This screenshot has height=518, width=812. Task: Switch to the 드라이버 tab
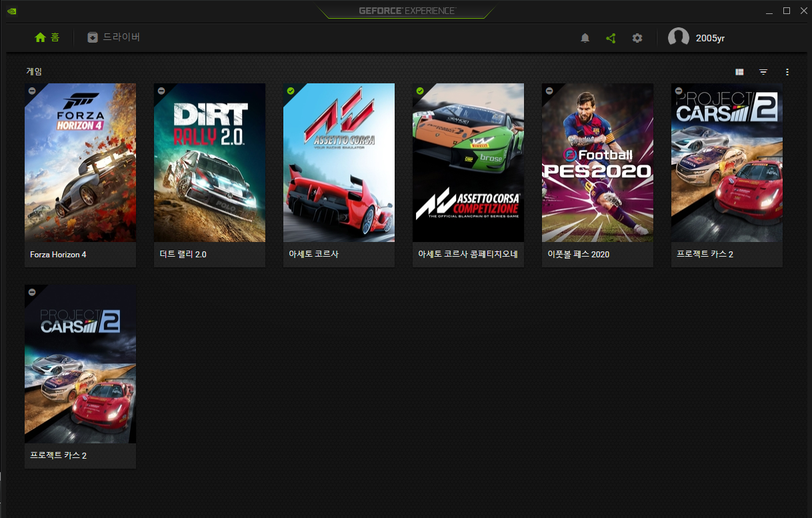(x=114, y=37)
